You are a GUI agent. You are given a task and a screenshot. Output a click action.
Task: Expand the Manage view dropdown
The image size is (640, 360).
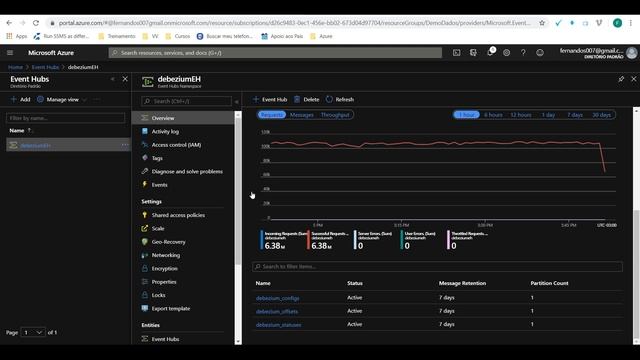(62, 99)
